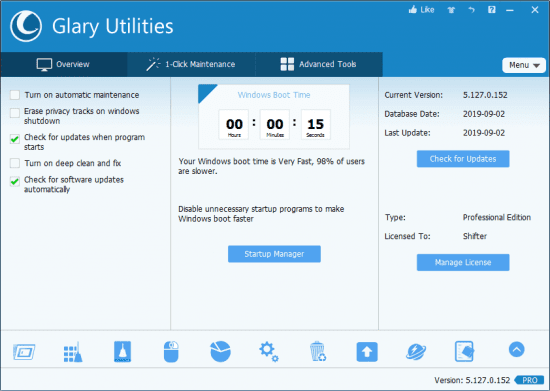Switch to the Advanced Tools tab
Image resolution: width=550 pixels, height=391 pixels.
(318, 65)
